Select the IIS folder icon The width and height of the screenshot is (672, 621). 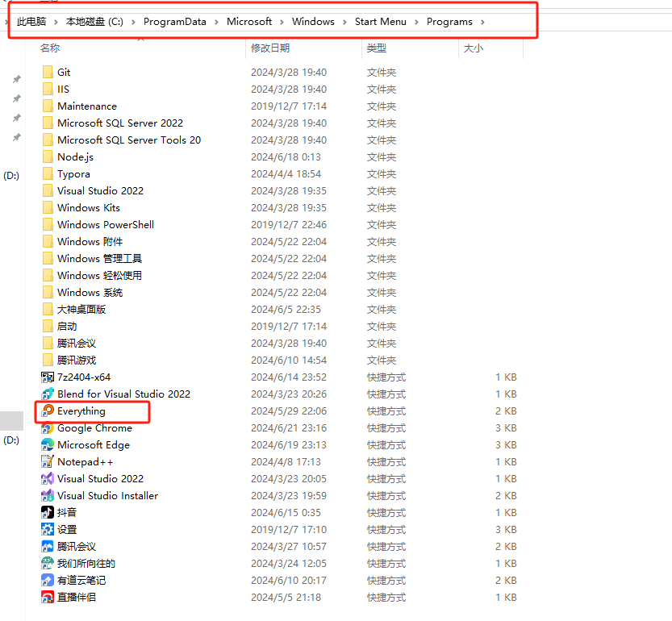click(x=48, y=90)
